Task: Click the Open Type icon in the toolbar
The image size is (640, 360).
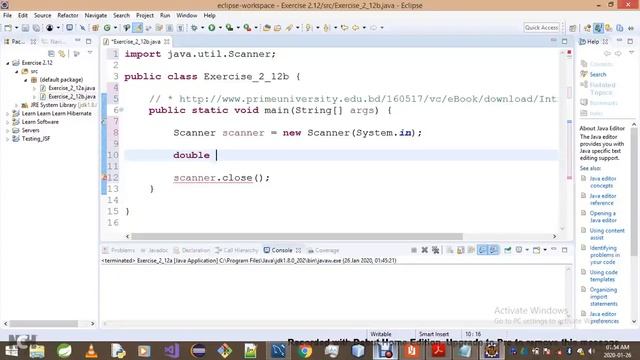Action: (267, 28)
